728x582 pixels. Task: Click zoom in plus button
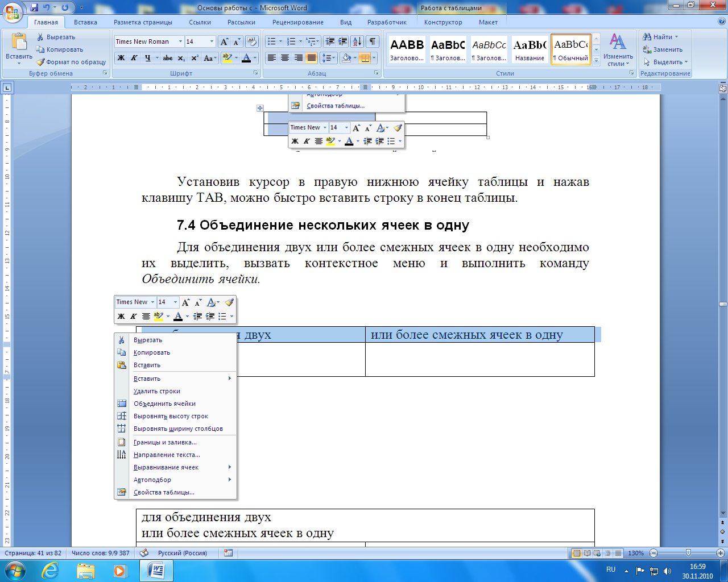click(721, 553)
